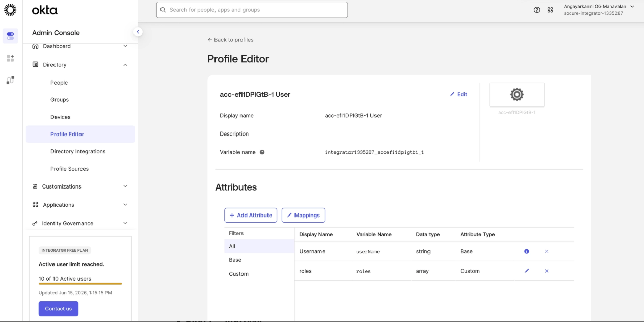Click the search magnifier icon
The width and height of the screenshot is (644, 322).
pos(163,10)
